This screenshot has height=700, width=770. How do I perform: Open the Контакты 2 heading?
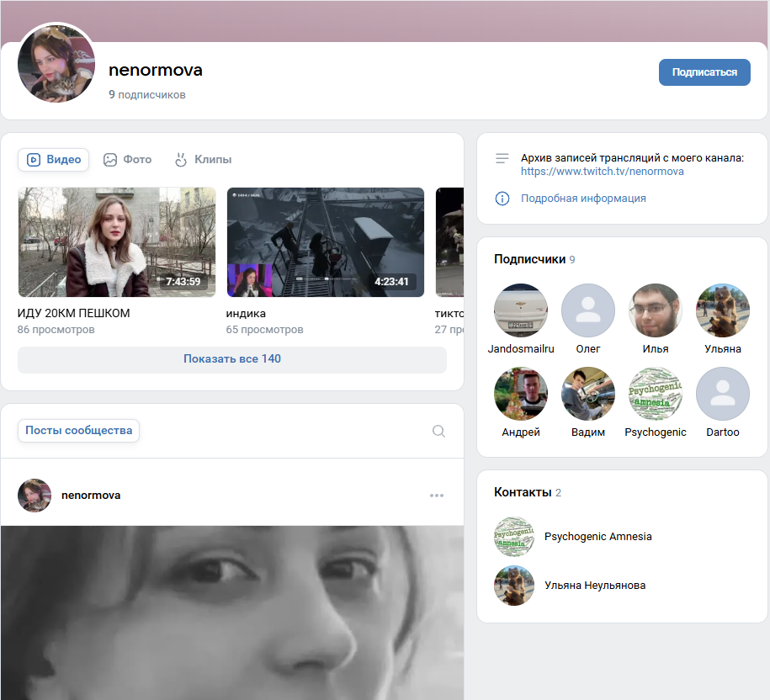click(x=528, y=492)
